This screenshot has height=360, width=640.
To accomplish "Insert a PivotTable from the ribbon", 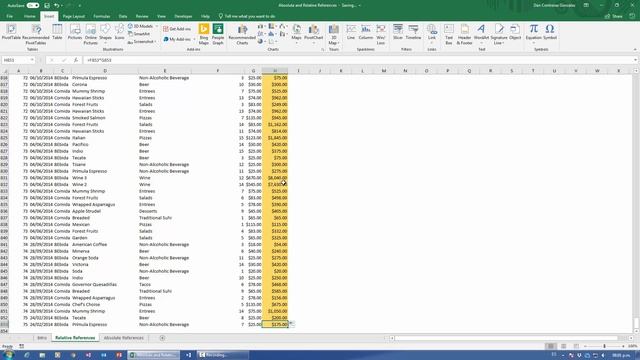I will [11, 32].
